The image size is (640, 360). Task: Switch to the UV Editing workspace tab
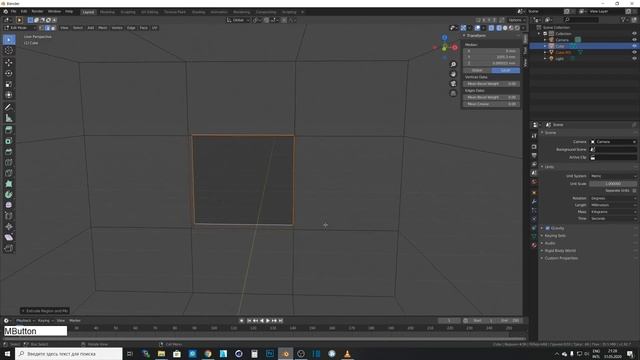pyautogui.click(x=149, y=12)
